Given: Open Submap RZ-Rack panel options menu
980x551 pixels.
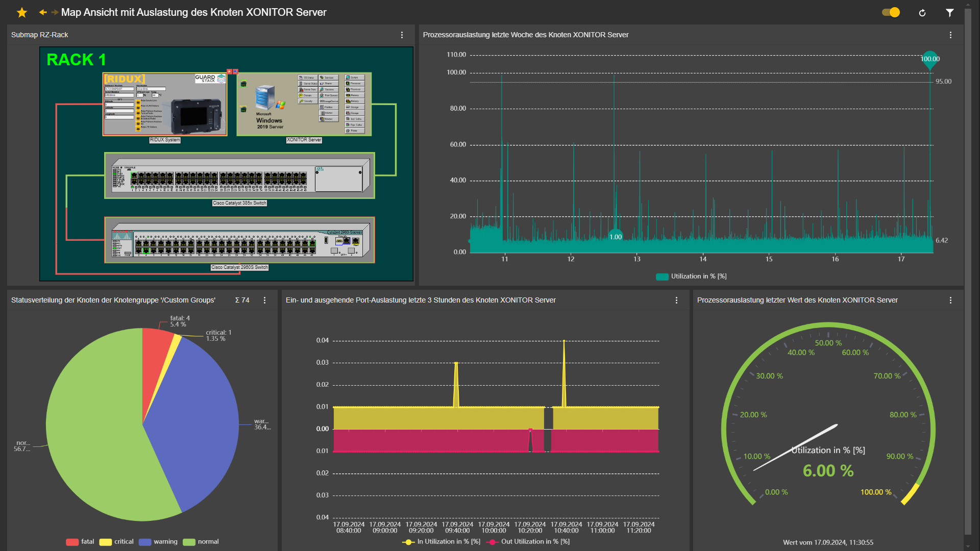Looking at the screenshot, I should coord(402,35).
